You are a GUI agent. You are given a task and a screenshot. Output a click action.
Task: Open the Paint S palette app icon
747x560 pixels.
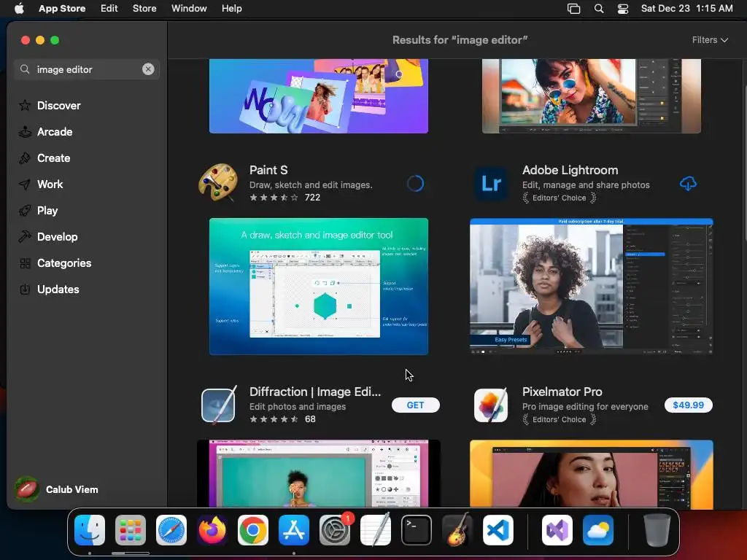(218, 183)
